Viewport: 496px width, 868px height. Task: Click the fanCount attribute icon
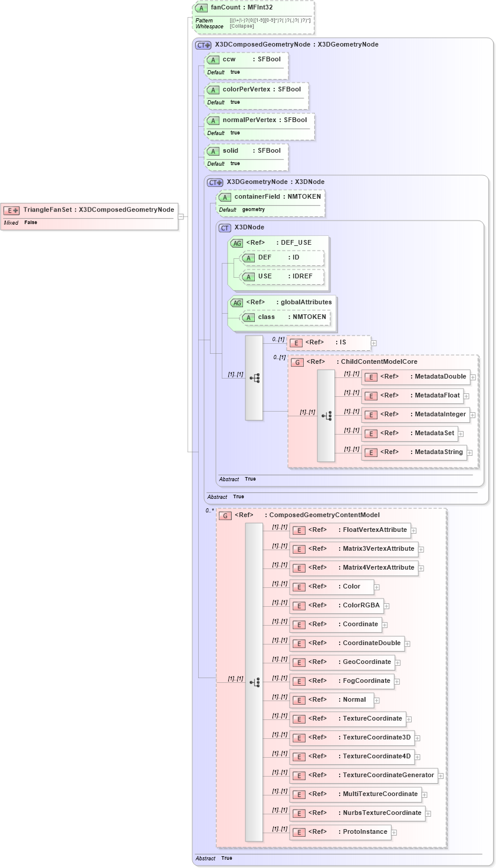[x=201, y=8]
